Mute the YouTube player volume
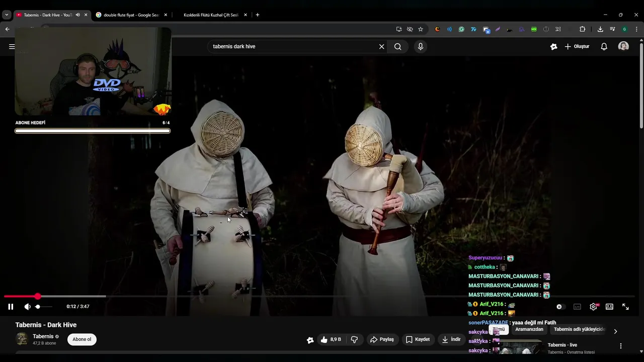Screen dimensions: 644x362 pos(27,307)
